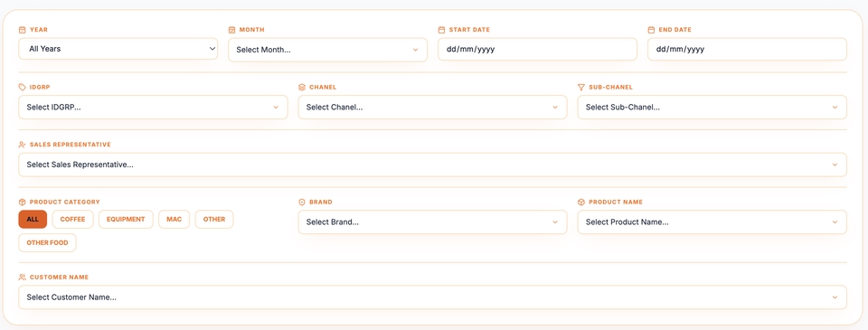Viewport: 868px width, 330px height.
Task: Click the funnel icon next to SUB-CHANEL
Action: pyautogui.click(x=581, y=88)
